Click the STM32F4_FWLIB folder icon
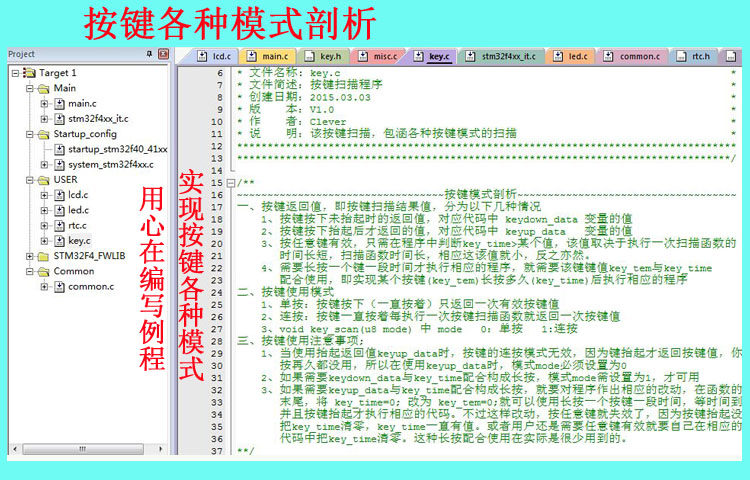Screen dimensions: 750x480 [44, 256]
